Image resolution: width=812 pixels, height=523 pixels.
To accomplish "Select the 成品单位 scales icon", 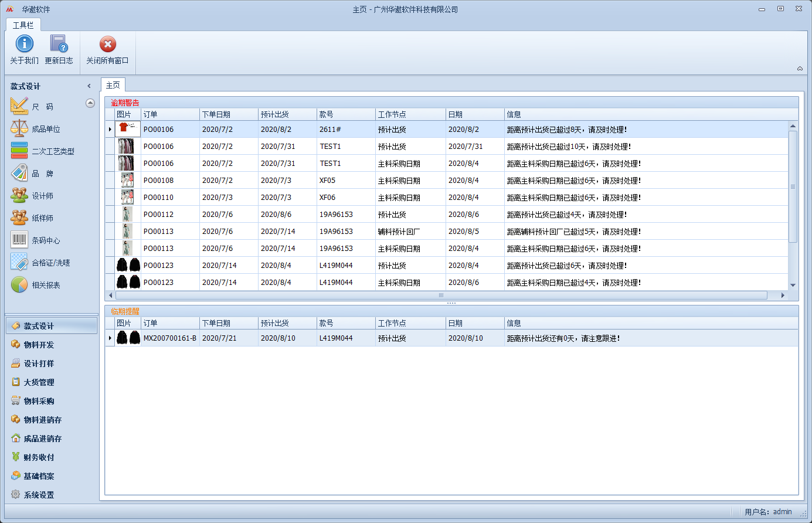I will tap(19, 128).
